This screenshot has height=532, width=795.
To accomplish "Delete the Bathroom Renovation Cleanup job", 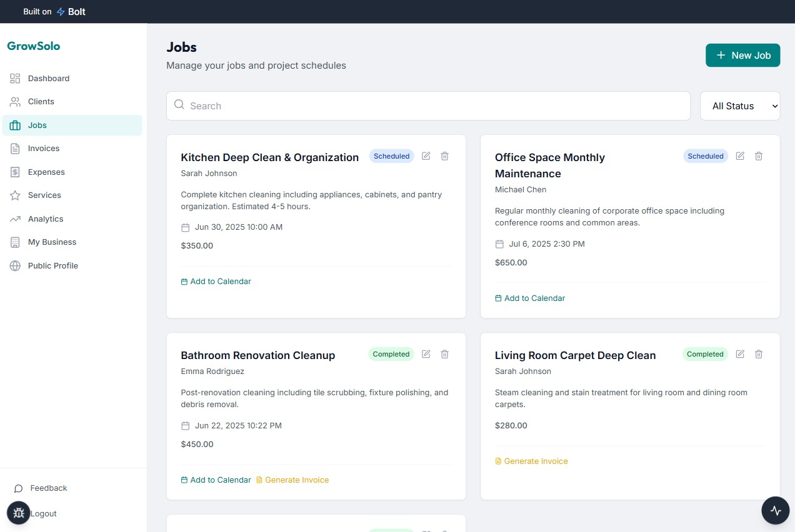I will click(x=444, y=354).
